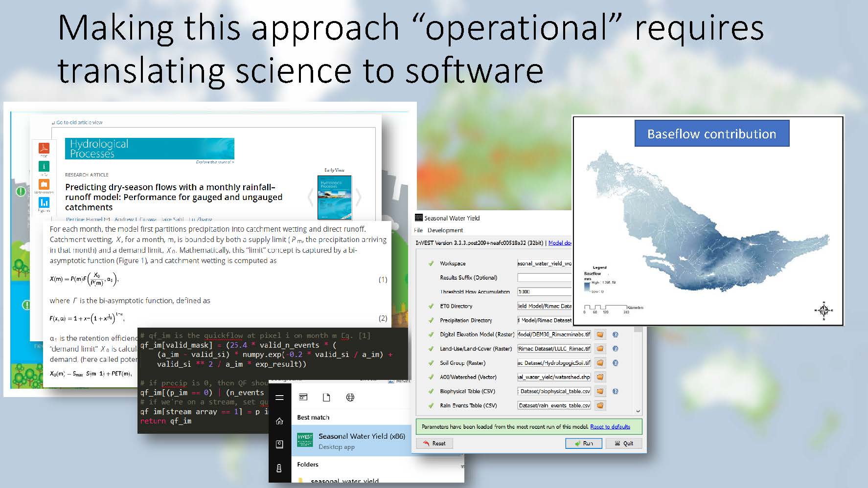Click the scroll down arrow in InVEST form
The height and width of the screenshot is (488, 868).
pyautogui.click(x=638, y=411)
